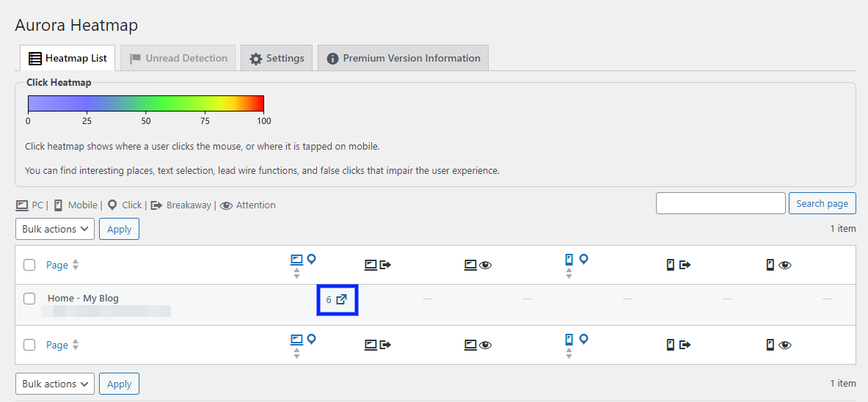Check the select-all checkbox in table footer
The height and width of the screenshot is (402, 868).
29,345
